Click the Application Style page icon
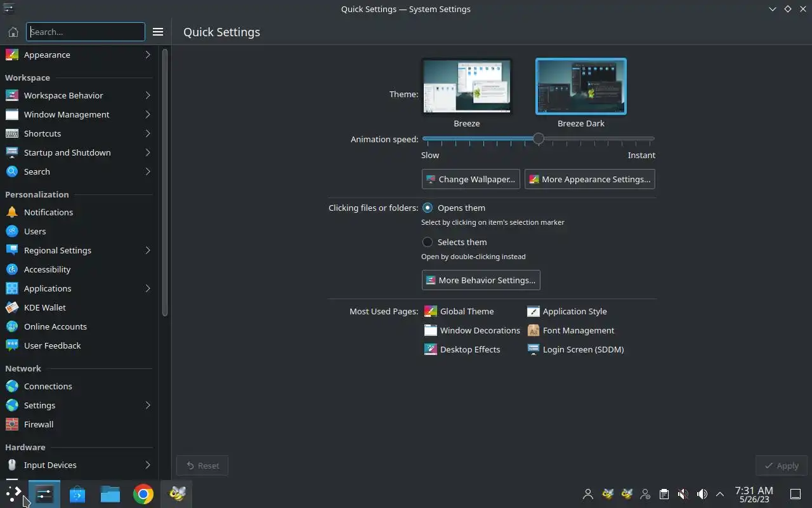Viewport: 812px width, 508px height. [x=533, y=311]
